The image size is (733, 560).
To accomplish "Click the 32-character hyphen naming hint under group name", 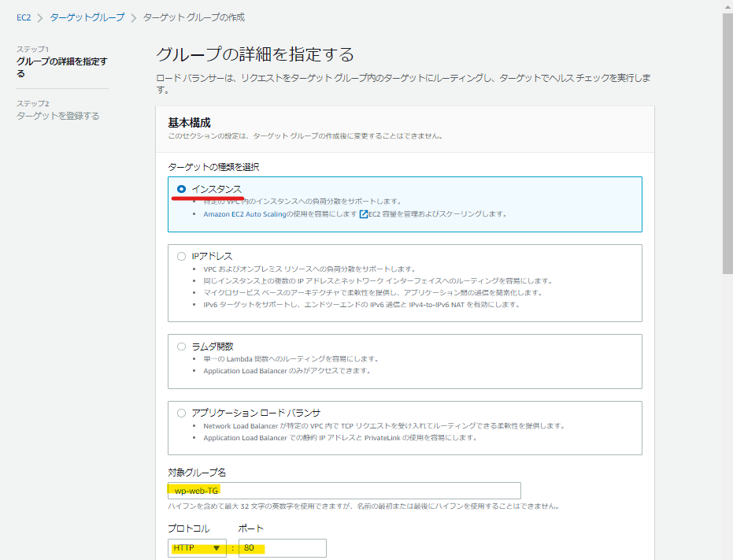I will (364, 506).
